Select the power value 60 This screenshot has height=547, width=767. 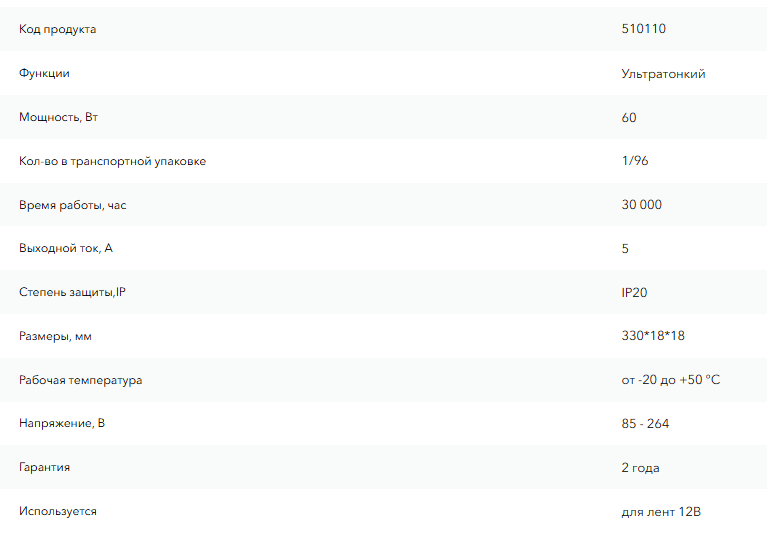(x=629, y=117)
